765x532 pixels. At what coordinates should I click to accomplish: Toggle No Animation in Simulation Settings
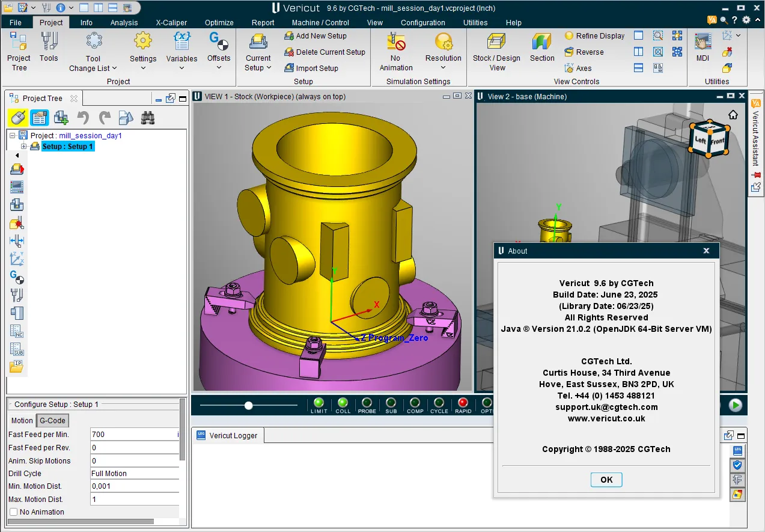pyautogui.click(x=396, y=52)
